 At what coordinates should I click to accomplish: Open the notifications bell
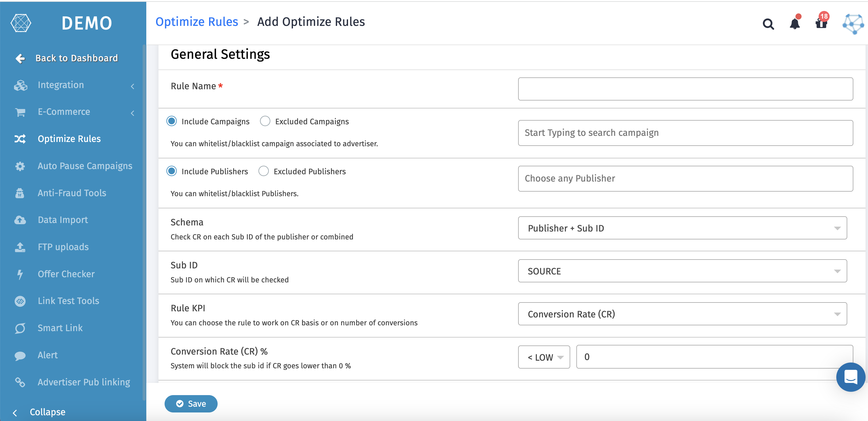[x=795, y=23]
